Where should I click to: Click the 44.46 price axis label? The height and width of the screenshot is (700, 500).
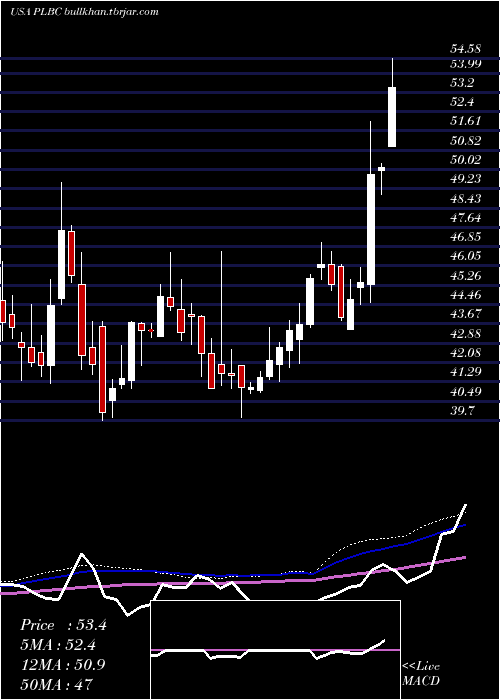click(x=465, y=295)
